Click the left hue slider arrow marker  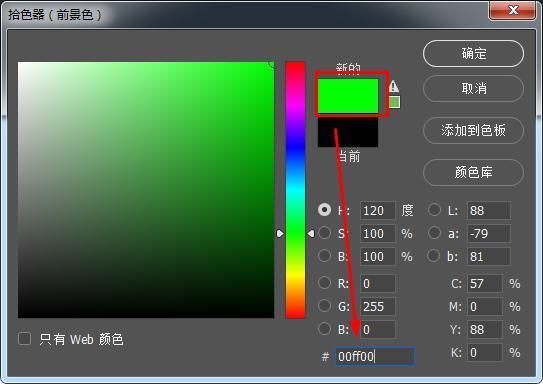pos(280,234)
